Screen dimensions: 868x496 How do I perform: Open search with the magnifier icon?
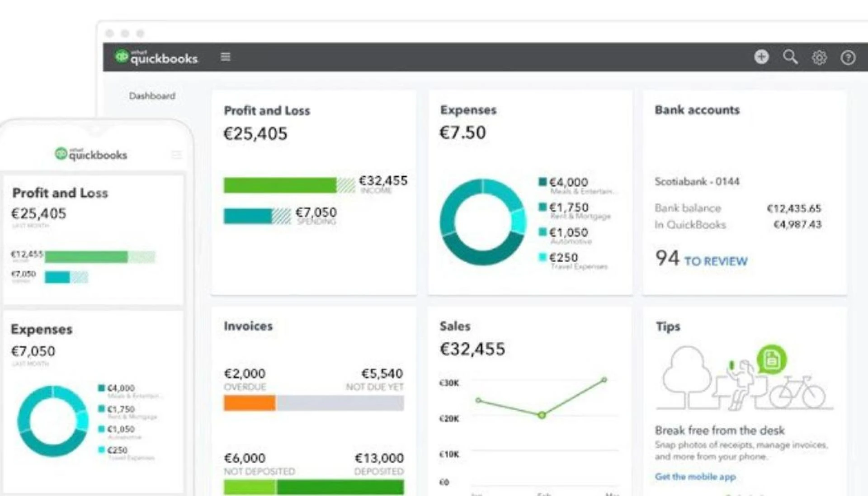[x=790, y=57]
